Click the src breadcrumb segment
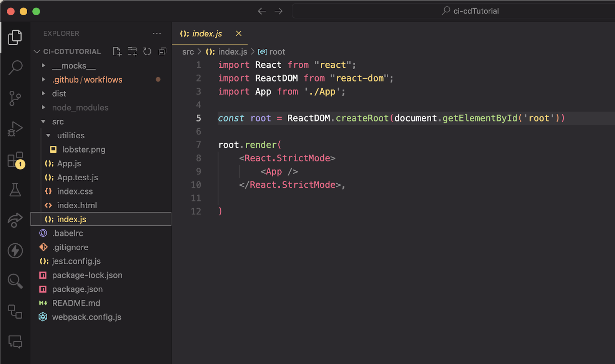The width and height of the screenshot is (615, 364). click(188, 52)
